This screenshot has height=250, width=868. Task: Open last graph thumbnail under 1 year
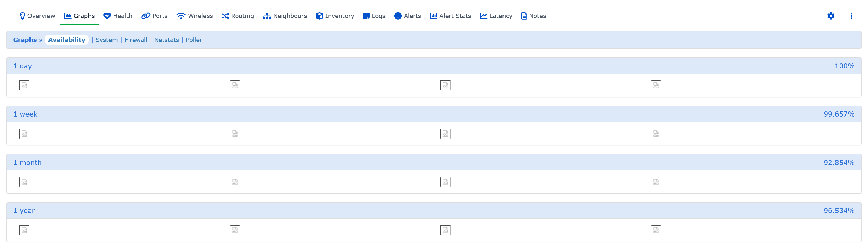(x=656, y=230)
